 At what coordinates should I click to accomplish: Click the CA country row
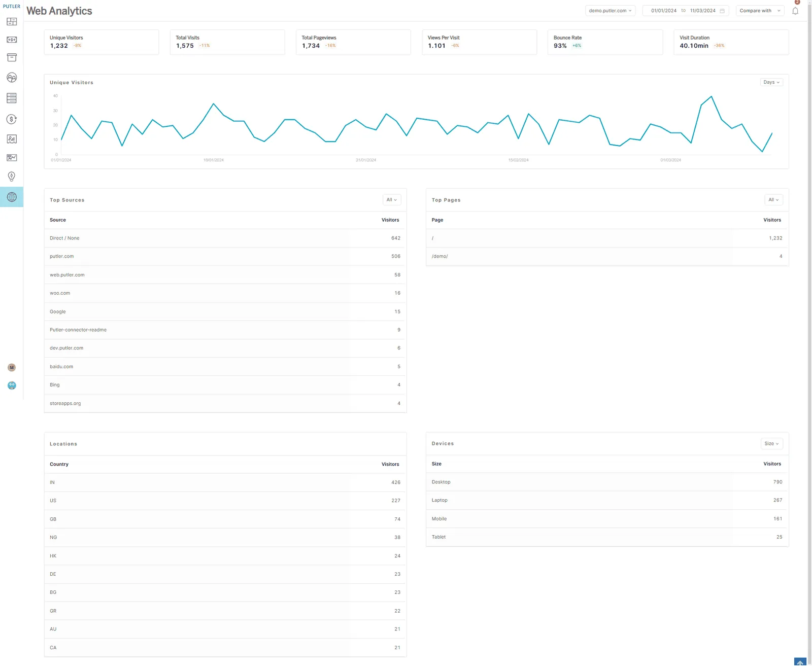click(x=225, y=648)
